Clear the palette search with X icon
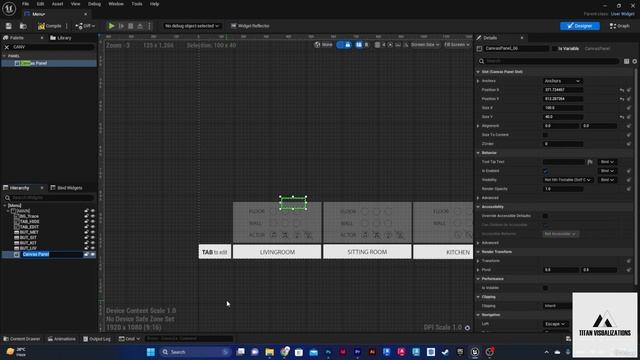640x360 pixels. click(x=7, y=47)
